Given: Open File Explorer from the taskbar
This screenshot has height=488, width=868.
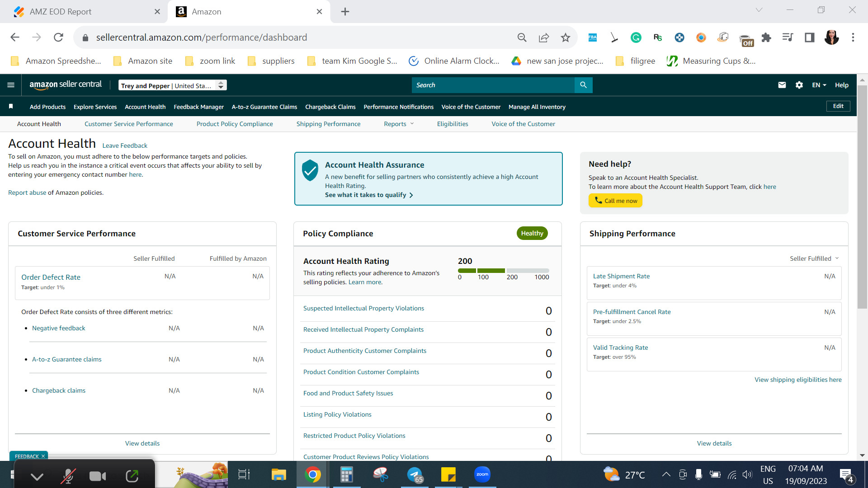Looking at the screenshot, I should pyautogui.click(x=278, y=474).
